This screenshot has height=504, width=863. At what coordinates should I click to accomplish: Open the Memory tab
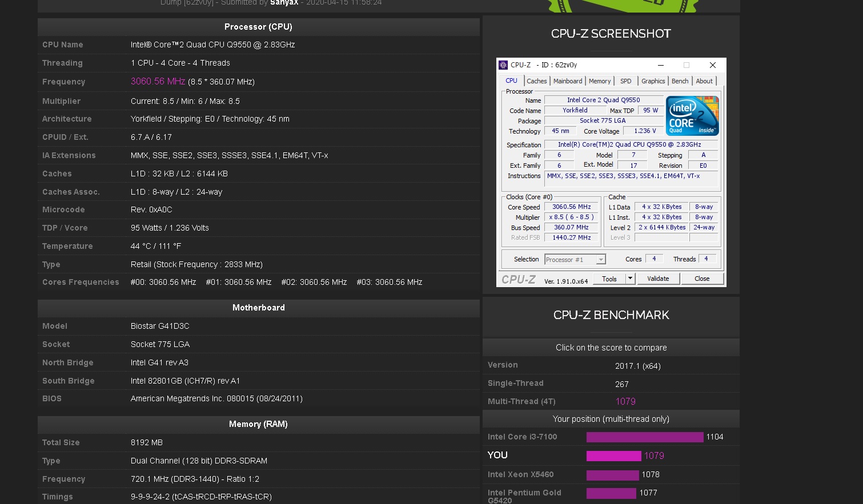click(600, 81)
